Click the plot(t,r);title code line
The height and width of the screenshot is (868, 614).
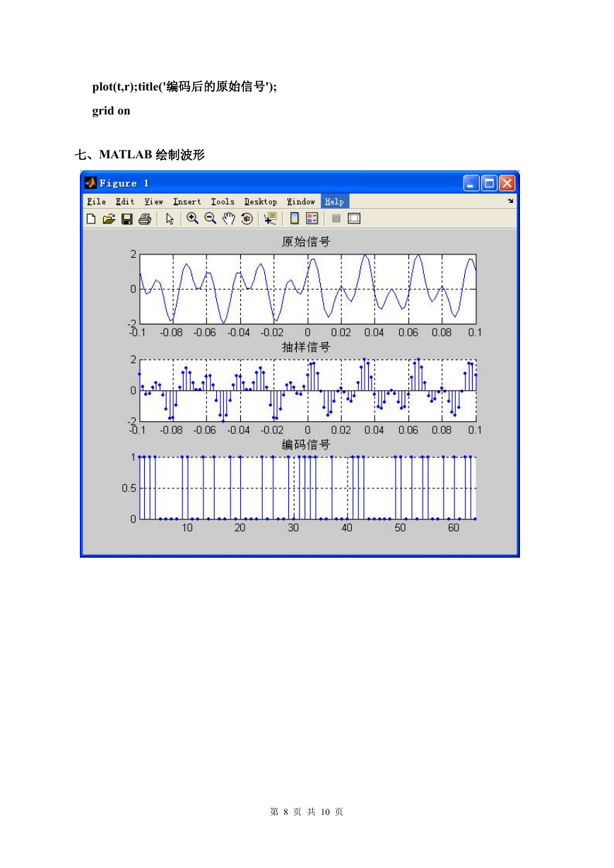click(x=184, y=87)
